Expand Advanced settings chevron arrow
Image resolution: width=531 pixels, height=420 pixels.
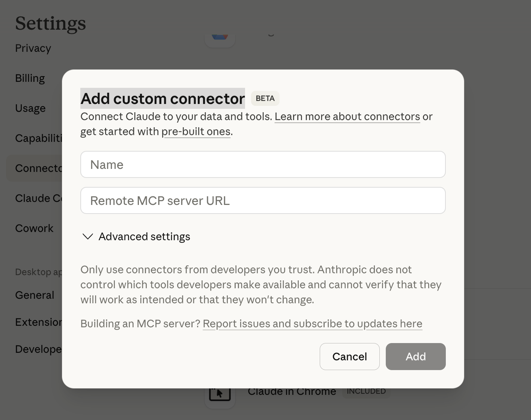coord(88,236)
